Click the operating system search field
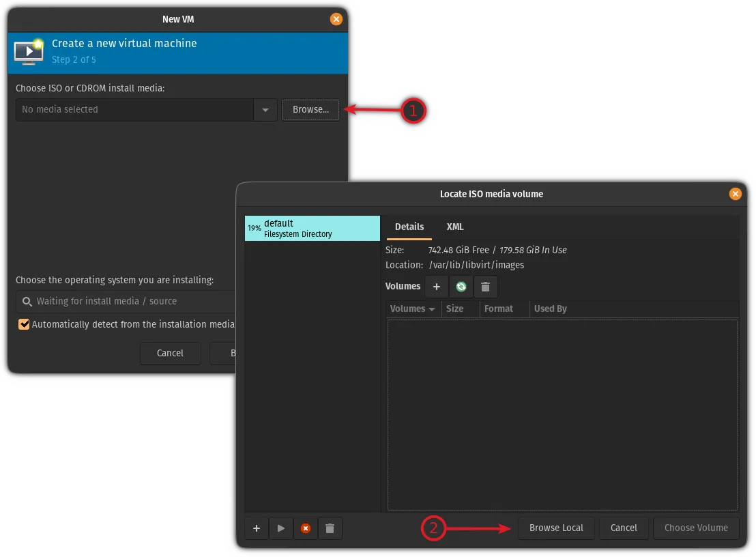The width and height of the screenshot is (756, 557). coord(126,301)
